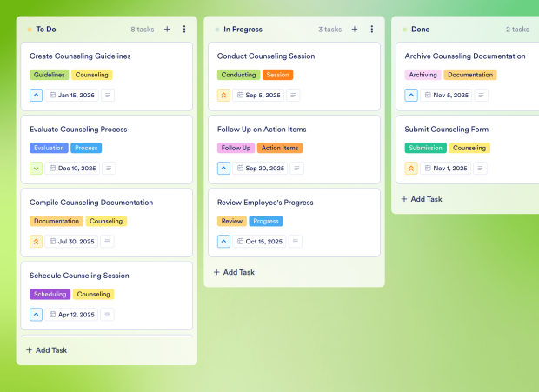Click Jan 15, 2026 due date
Screen dimensions: 539x392
pos(73,95)
